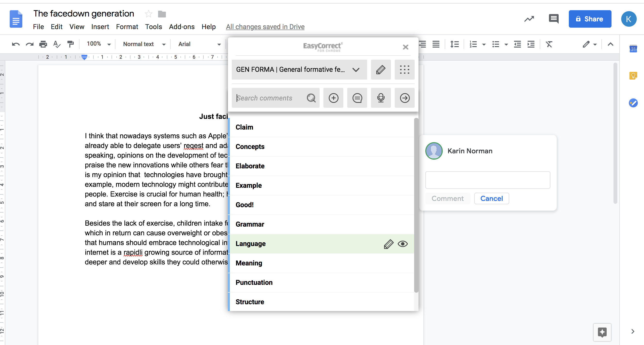Click the paint format roller icon
Screen dimensions: 644x345
click(x=71, y=44)
